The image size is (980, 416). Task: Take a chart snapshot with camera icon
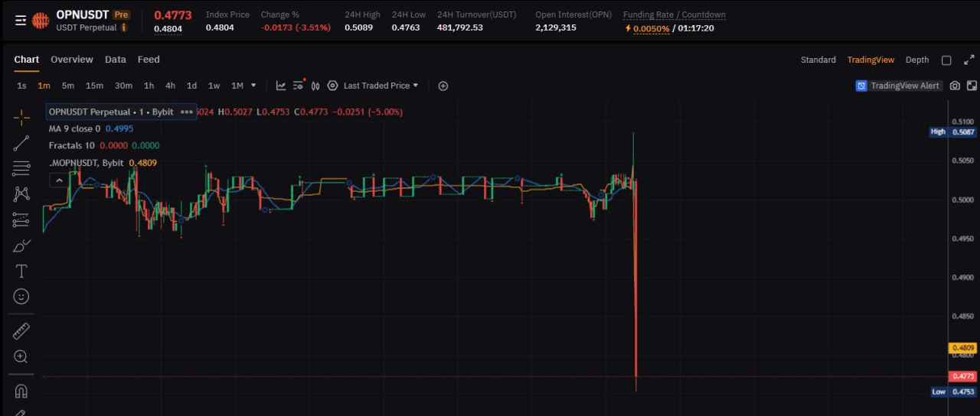coord(955,86)
